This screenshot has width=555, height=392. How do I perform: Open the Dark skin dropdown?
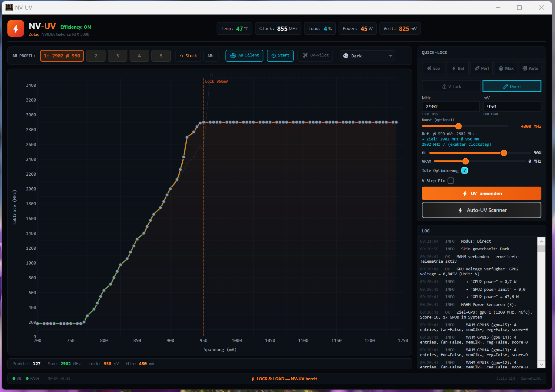tap(367, 56)
